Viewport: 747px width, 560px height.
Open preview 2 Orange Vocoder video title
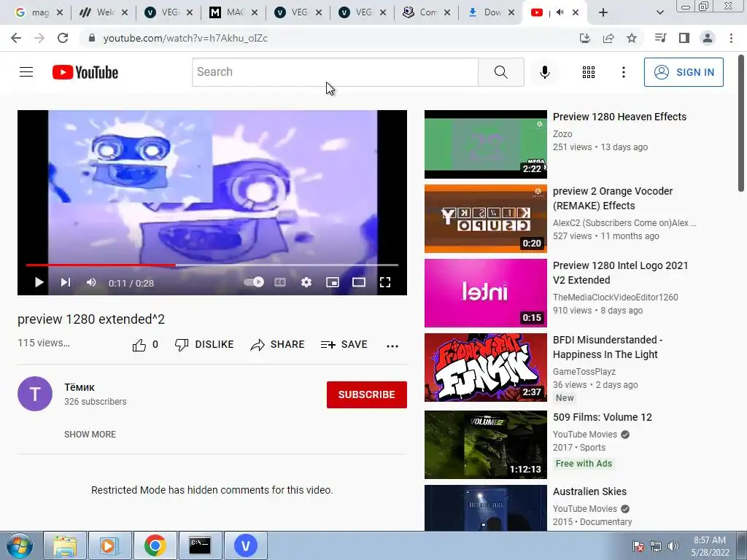coord(613,198)
